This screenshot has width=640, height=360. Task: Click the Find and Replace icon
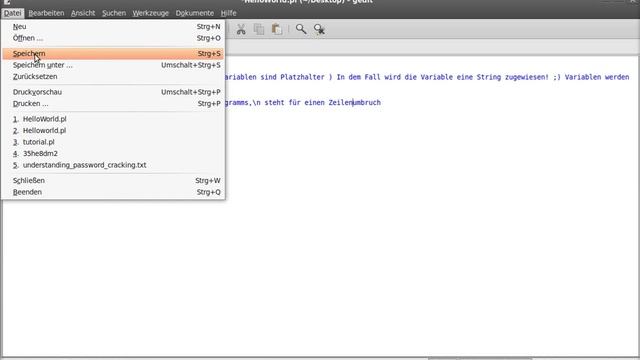[319, 29]
